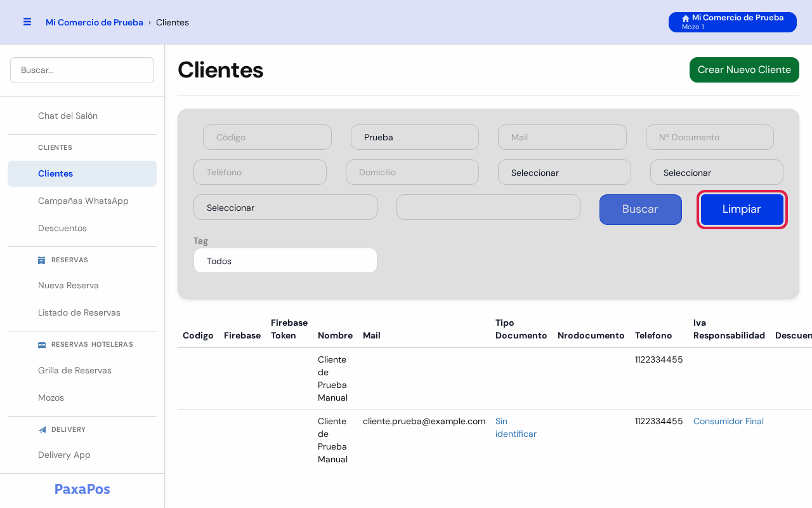Viewport: 812px width, 508px height.
Task: Open the wide Seleccionar dropdown above the Tag label
Action: [x=285, y=207]
